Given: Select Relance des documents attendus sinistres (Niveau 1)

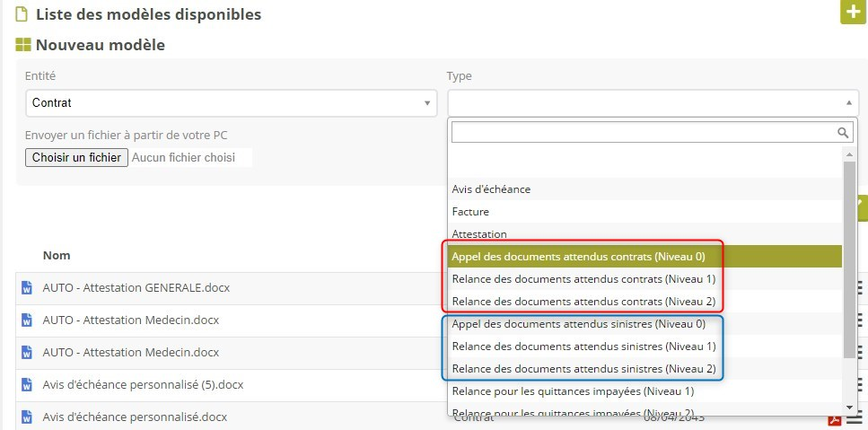Looking at the screenshot, I should click(583, 346).
